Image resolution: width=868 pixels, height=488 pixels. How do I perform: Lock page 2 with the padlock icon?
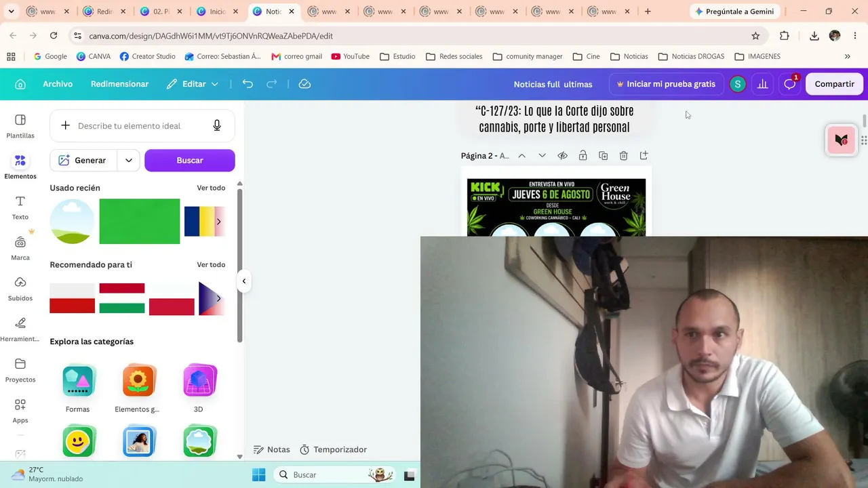tap(583, 156)
